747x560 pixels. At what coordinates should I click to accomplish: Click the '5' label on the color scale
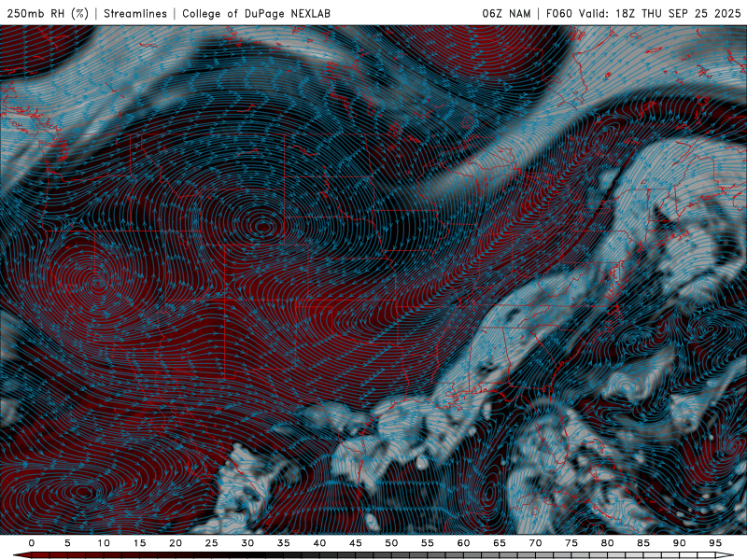click(x=67, y=543)
